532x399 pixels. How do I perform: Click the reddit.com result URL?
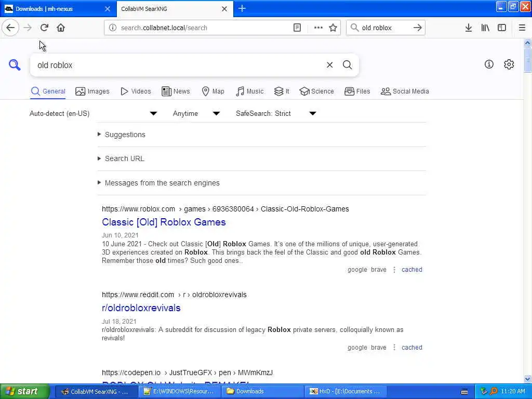(174, 295)
